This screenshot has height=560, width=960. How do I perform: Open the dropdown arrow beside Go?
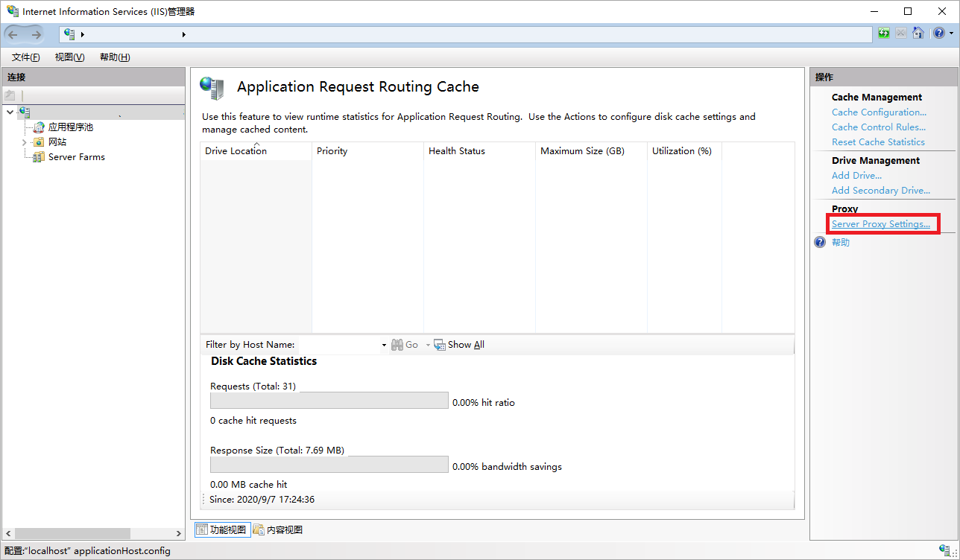pos(428,345)
